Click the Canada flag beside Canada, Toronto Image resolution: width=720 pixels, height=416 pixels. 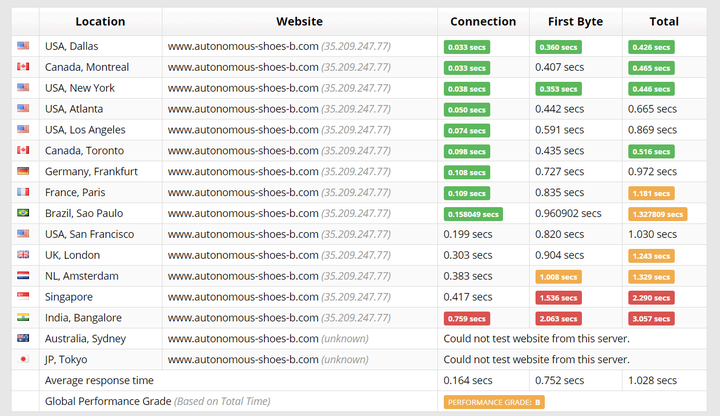(23, 150)
